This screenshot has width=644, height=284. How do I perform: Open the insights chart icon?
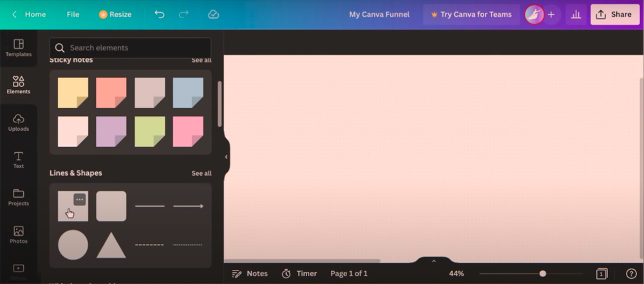tap(576, 14)
